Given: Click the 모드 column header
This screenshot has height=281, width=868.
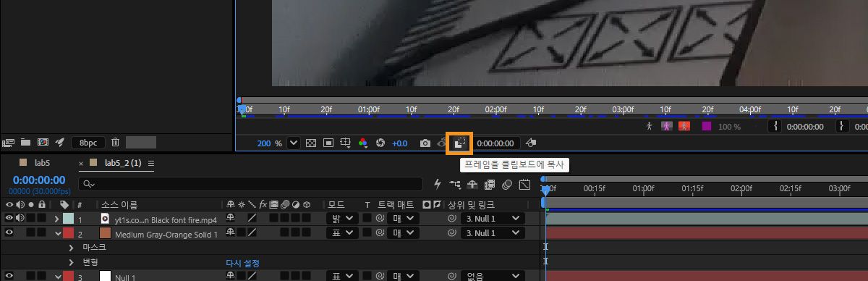Looking at the screenshot, I should pyautogui.click(x=336, y=205).
